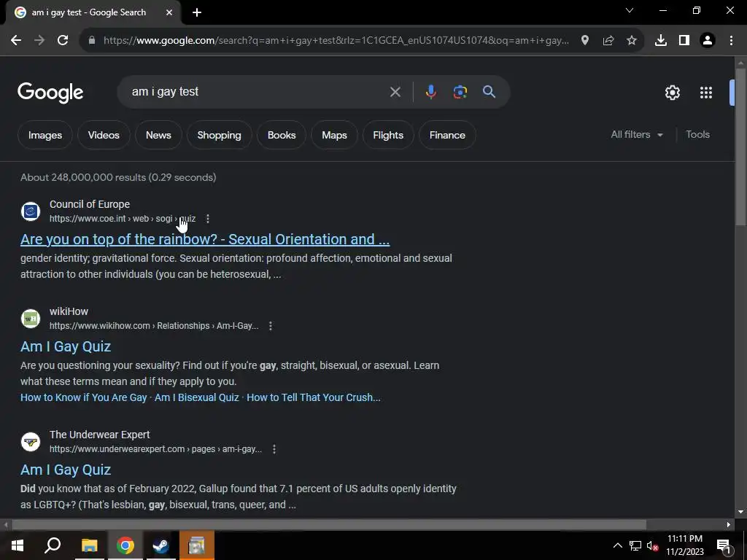Open the wikiHow 'Am I Gay Quiz' link
Viewport: 747px width, 560px height.
66,346
